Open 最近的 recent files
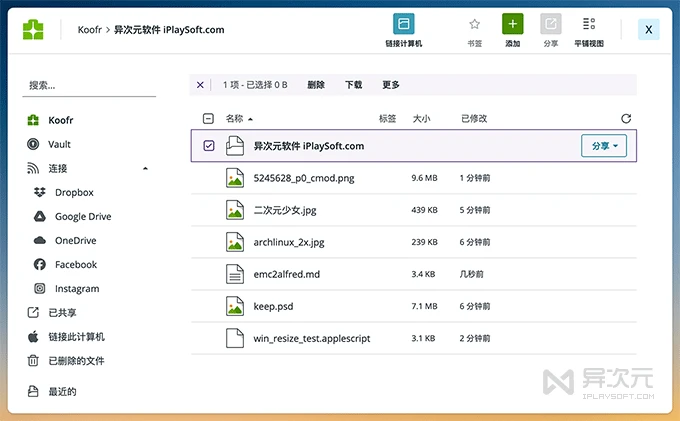680x421 pixels. pos(62,392)
